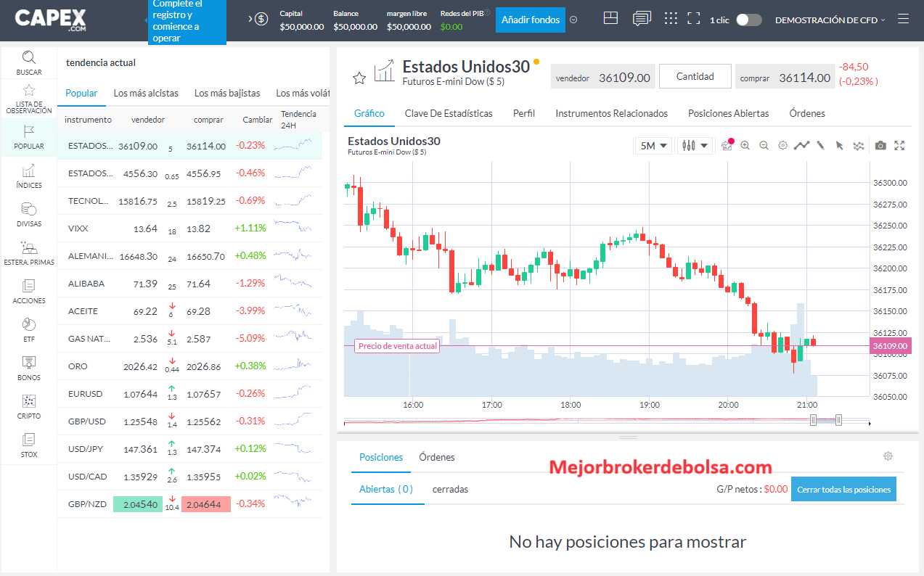Open the Cripto category icon
The image size is (924, 576).
click(28, 401)
